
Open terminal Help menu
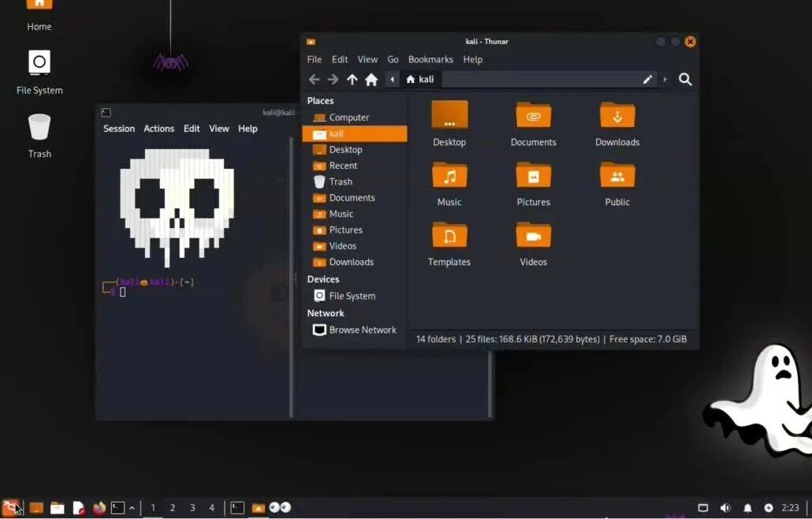tap(248, 129)
